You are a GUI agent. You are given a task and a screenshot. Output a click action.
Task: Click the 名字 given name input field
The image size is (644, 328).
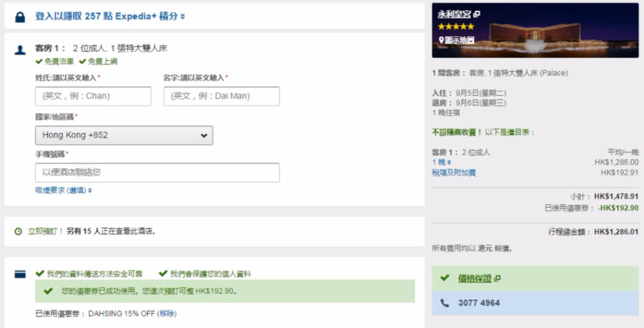222,96
